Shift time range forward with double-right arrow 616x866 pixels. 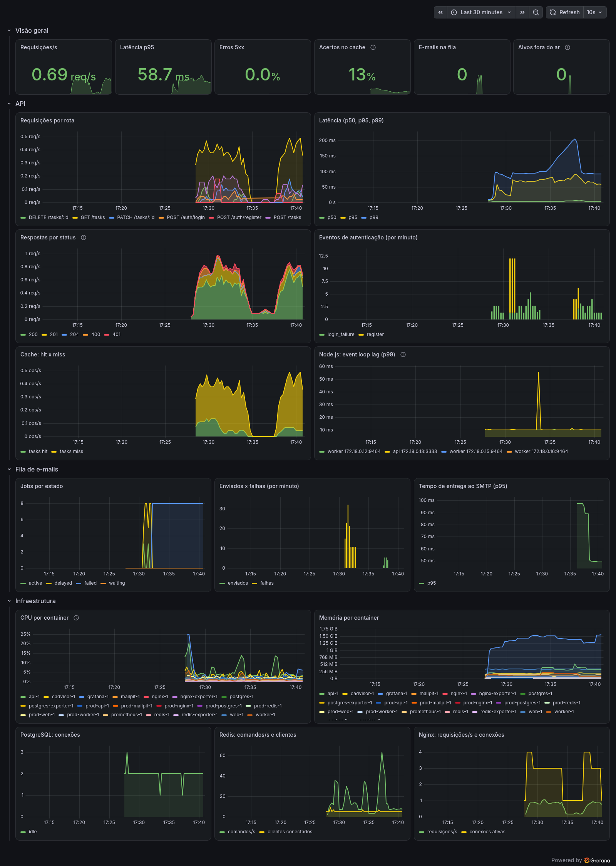coord(522,12)
